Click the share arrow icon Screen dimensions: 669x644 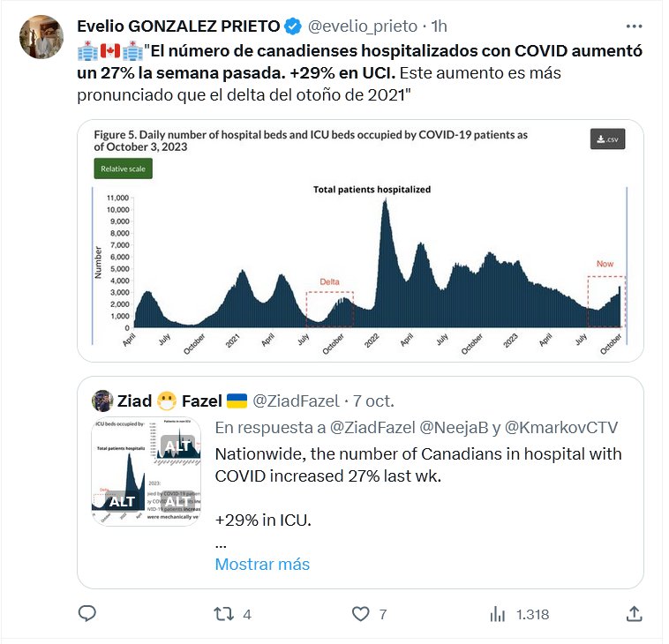pos(634,614)
